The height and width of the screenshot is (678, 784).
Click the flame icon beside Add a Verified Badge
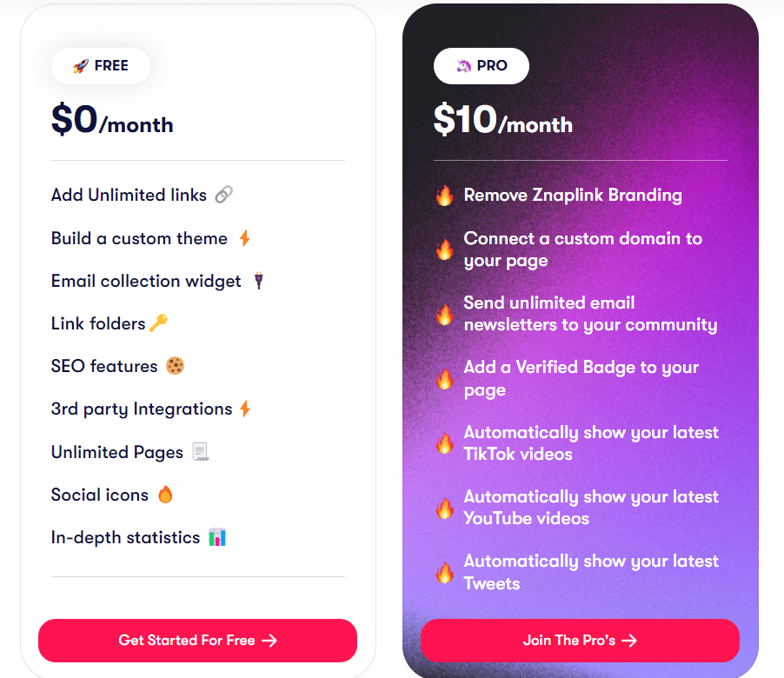pos(445,378)
